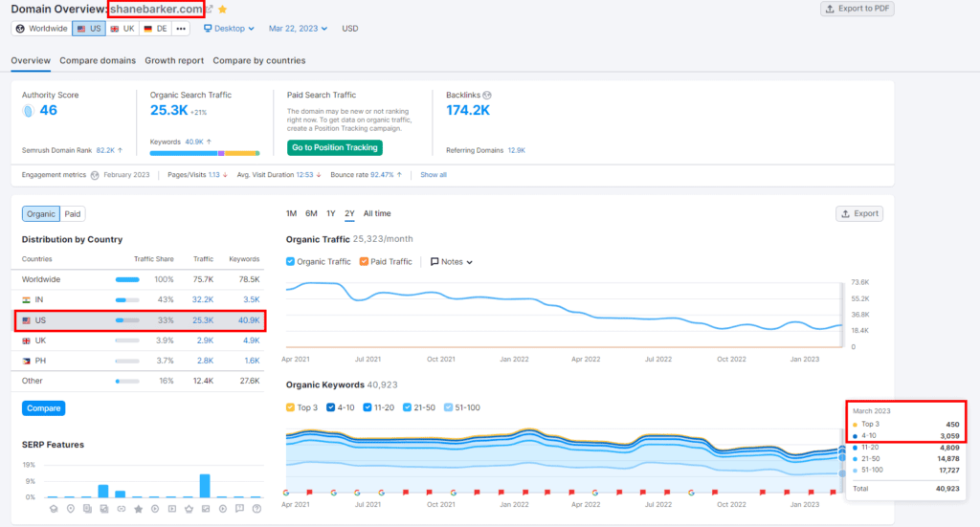980x527 pixels.
Task: Click the crown SERP feature icon
Action: click(x=189, y=509)
